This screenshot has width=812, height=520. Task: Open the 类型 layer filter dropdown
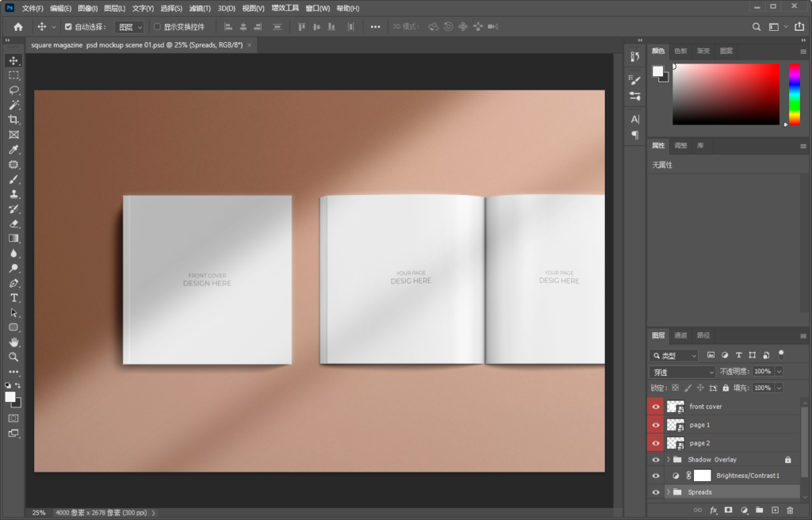click(x=674, y=355)
